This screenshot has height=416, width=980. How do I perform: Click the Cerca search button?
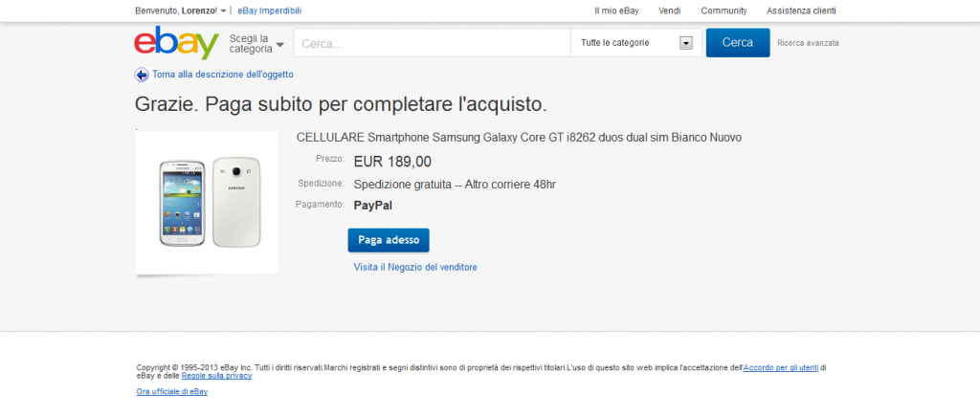[x=738, y=42]
